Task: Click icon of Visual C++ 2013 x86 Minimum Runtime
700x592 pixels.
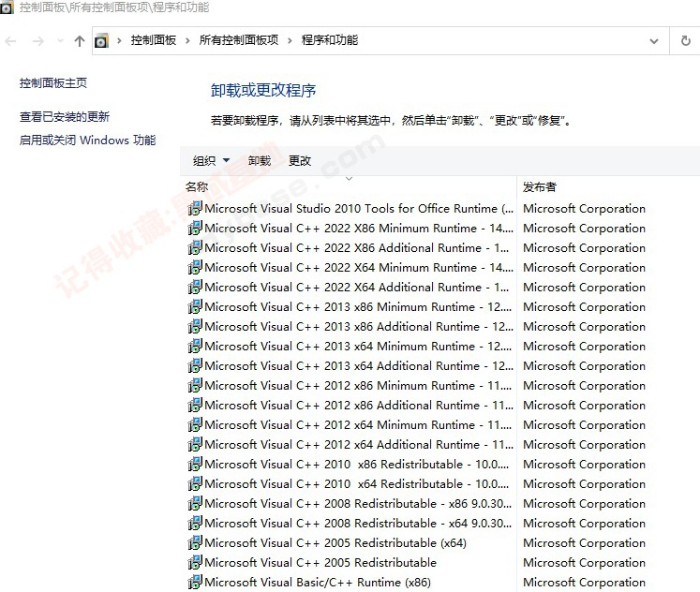Action: pyautogui.click(x=195, y=306)
